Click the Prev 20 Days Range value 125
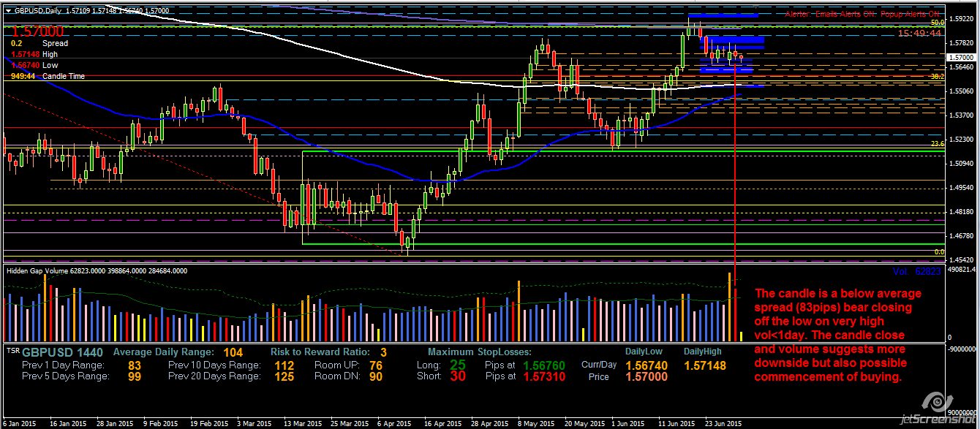The height and width of the screenshot is (429, 980). [284, 377]
